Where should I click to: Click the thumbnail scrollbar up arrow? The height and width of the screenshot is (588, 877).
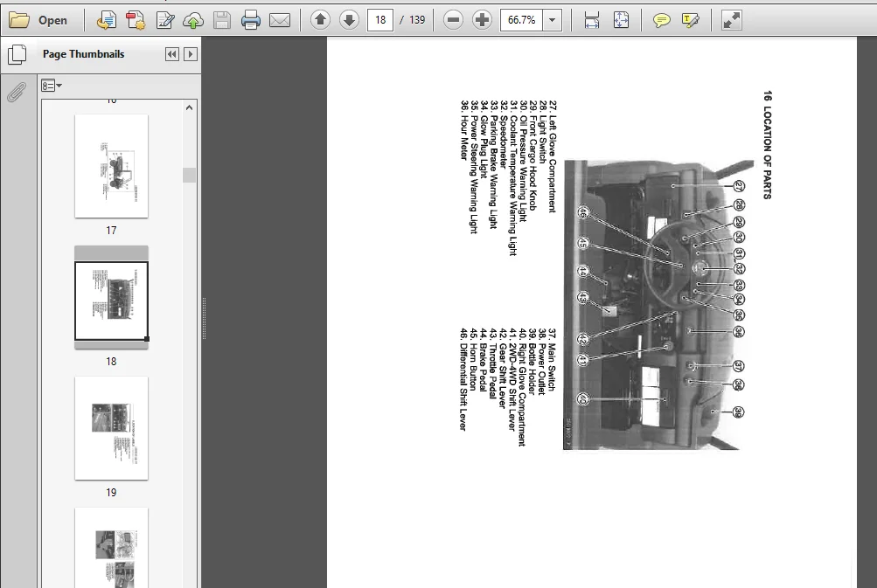(189, 107)
